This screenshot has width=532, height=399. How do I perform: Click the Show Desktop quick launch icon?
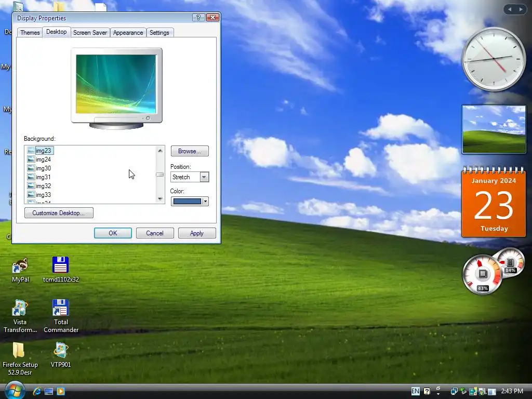pos(49,392)
